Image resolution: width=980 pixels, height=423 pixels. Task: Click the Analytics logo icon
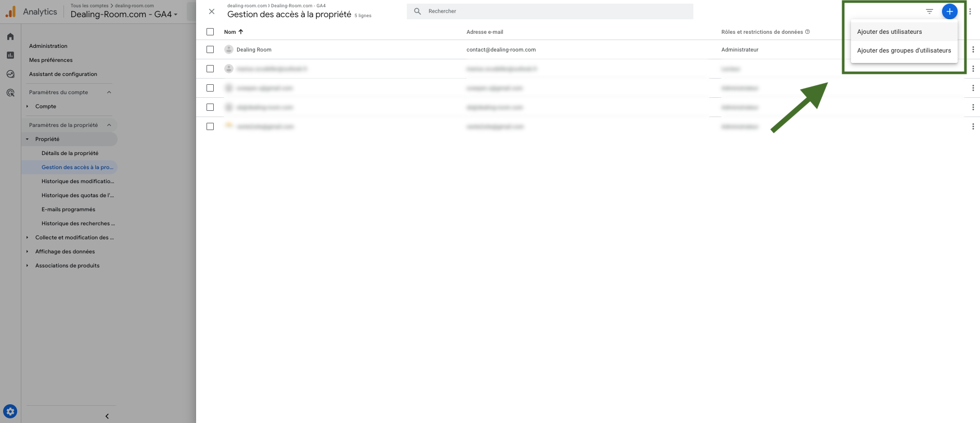(x=10, y=11)
